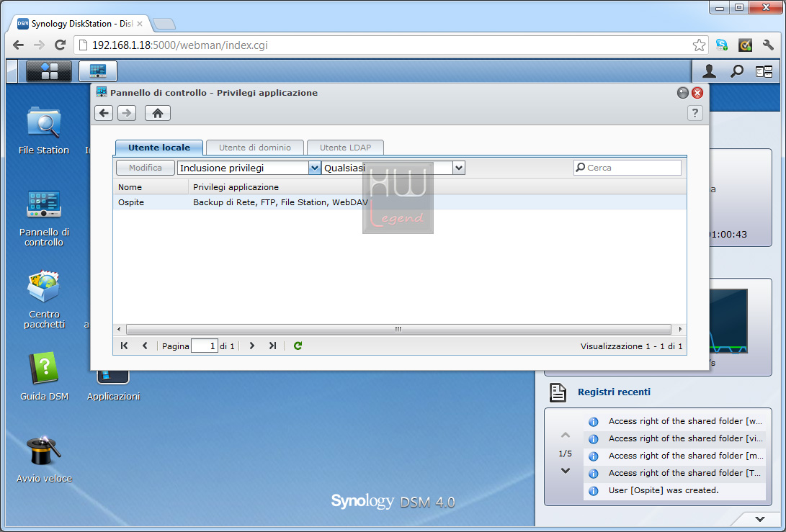Viewport: 786px width, 532px height.
Task: Switch to Utente locale tab
Action: click(x=159, y=148)
